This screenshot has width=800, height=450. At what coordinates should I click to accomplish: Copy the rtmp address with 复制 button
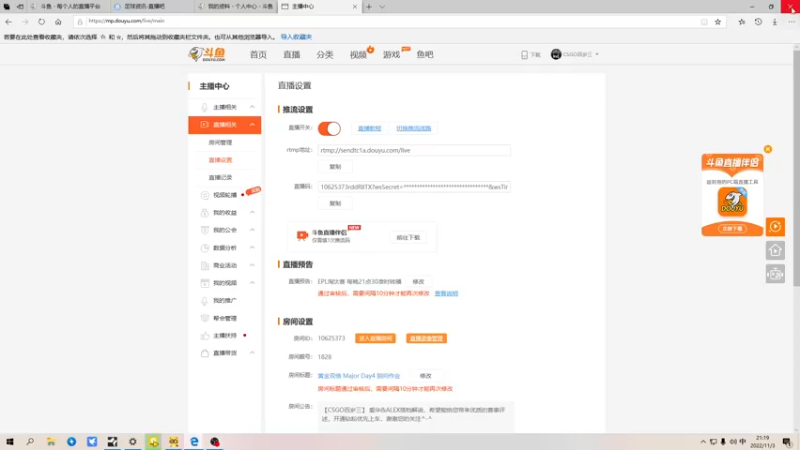335,167
